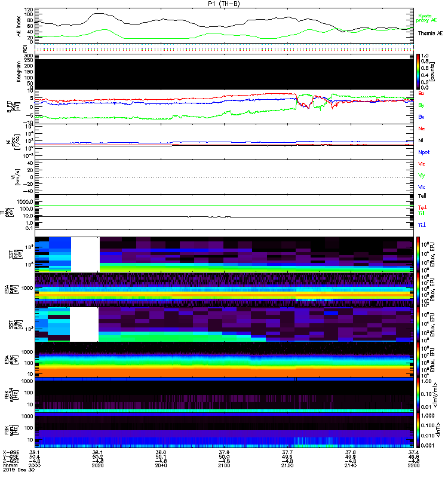The image size is (448, 478).
Task: Select the red Viz velocity legend entry
Action: point(422,164)
